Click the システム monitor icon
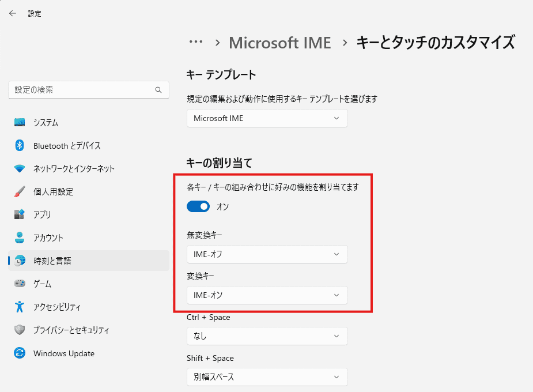This screenshot has height=392, width=533. click(20, 122)
